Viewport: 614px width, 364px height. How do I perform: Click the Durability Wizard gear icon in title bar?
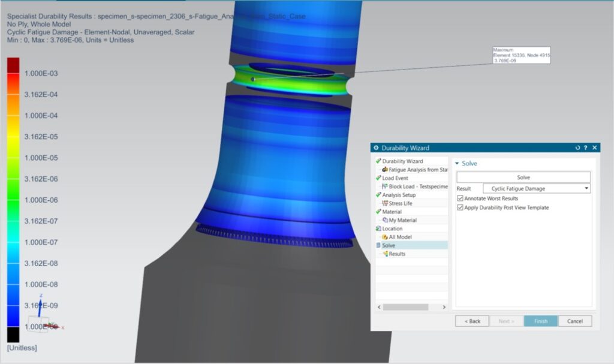tap(376, 148)
